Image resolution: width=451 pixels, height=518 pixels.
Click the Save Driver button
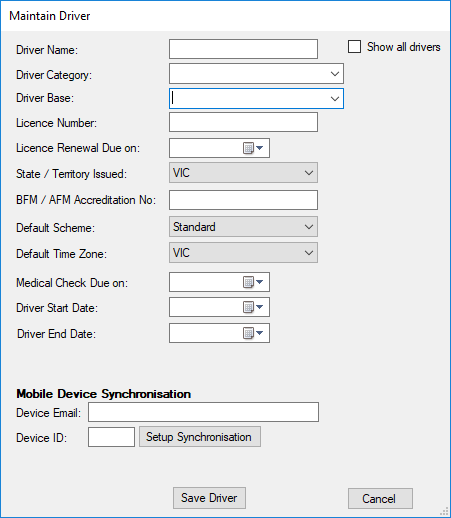[x=209, y=498]
